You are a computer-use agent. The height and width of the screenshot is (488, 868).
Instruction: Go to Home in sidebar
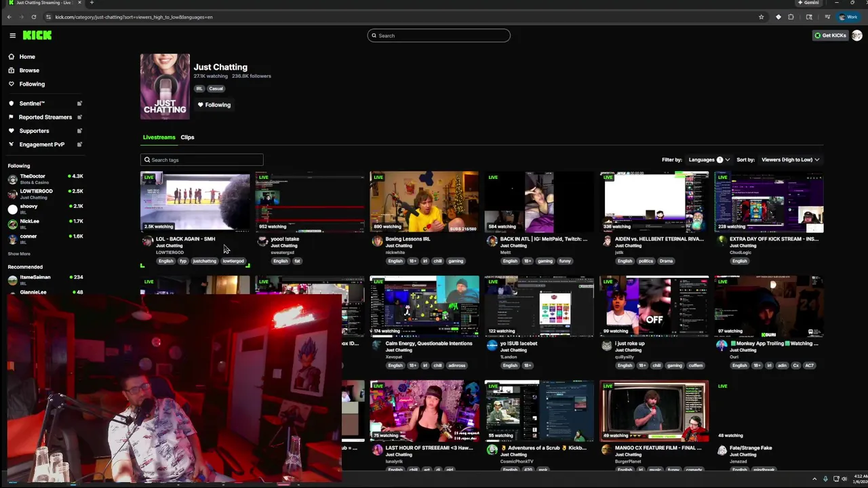click(x=27, y=57)
